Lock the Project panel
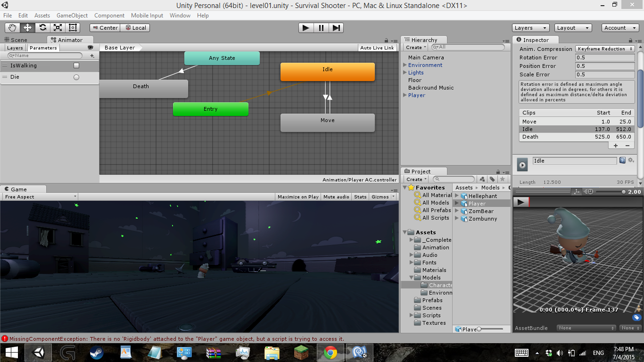The width and height of the screenshot is (644, 362). pyautogui.click(x=498, y=172)
